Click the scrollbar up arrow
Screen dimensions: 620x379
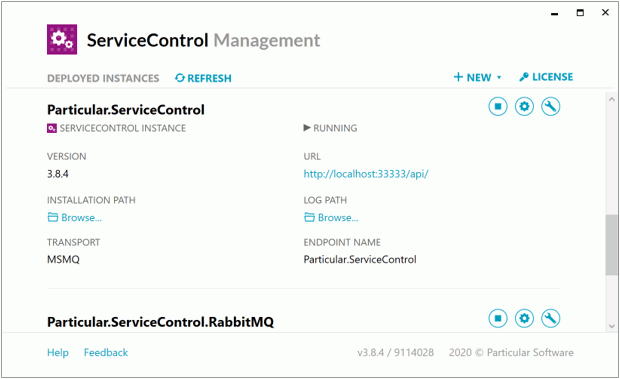click(612, 99)
